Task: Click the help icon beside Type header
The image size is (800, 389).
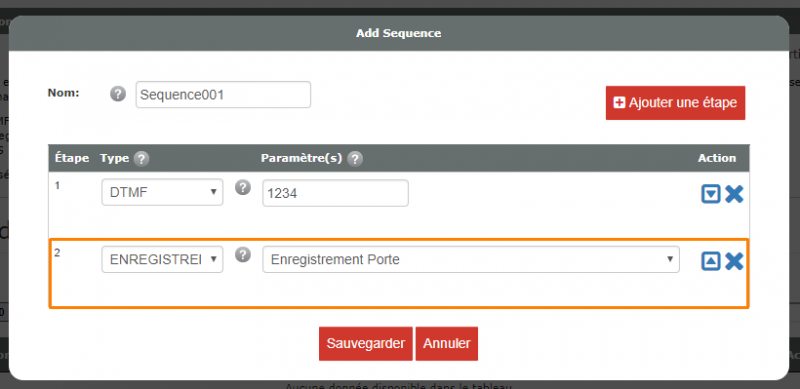Action: point(141,159)
